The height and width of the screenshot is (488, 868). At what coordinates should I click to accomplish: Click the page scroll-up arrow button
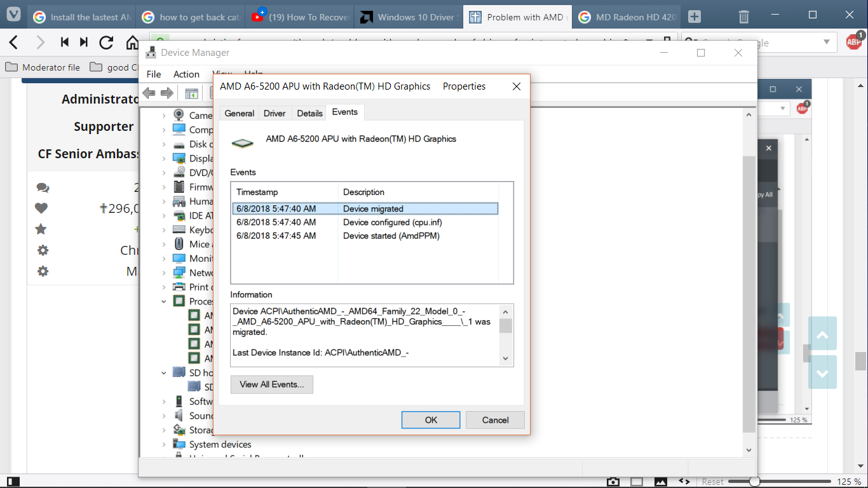(822, 336)
